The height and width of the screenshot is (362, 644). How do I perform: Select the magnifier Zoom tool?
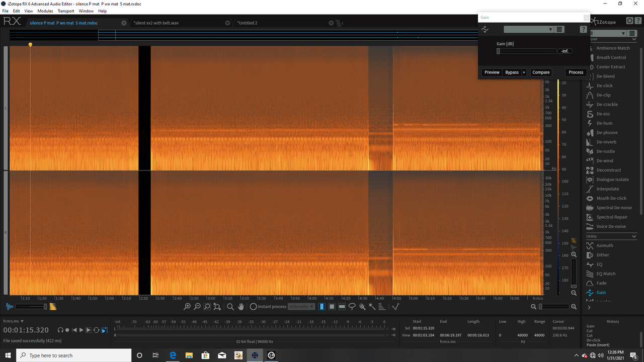tap(230, 307)
